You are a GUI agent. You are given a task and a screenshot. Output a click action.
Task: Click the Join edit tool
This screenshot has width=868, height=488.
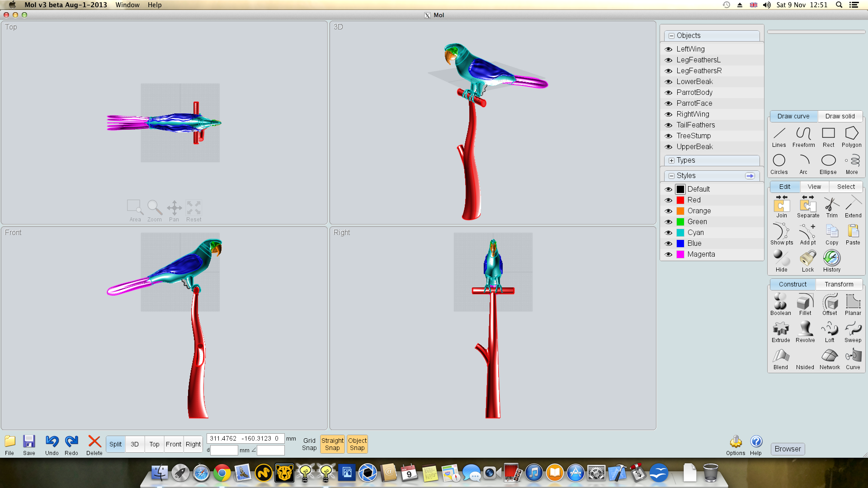782,207
